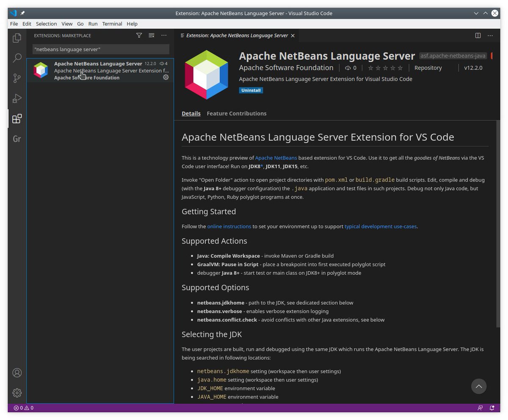Viewport: 508px width, 420px height.
Task: Open the Repository link
Action: click(x=428, y=68)
